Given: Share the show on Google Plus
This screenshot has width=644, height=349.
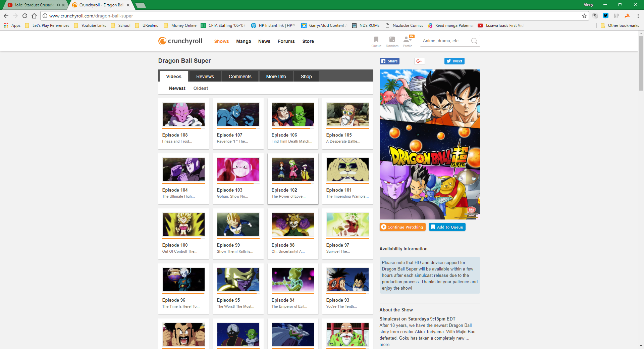Looking at the screenshot, I should [x=419, y=61].
